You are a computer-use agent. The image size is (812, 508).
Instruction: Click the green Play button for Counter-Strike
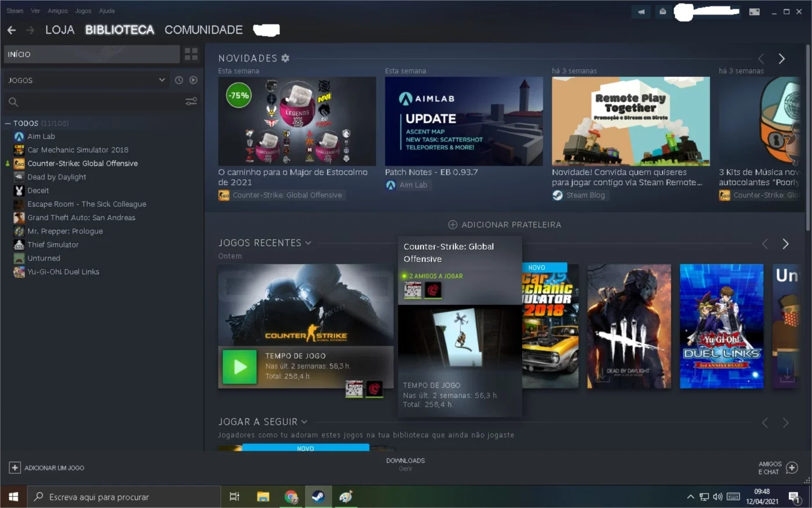240,367
